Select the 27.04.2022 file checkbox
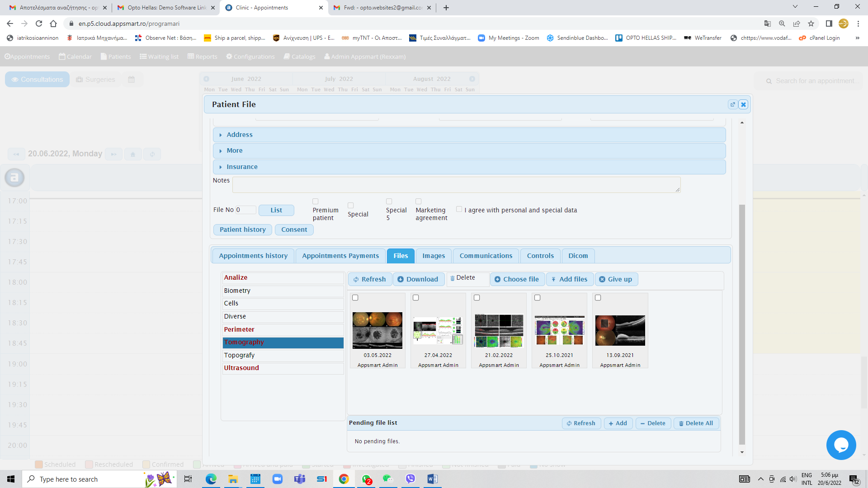The width and height of the screenshot is (868, 488). [x=416, y=298]
